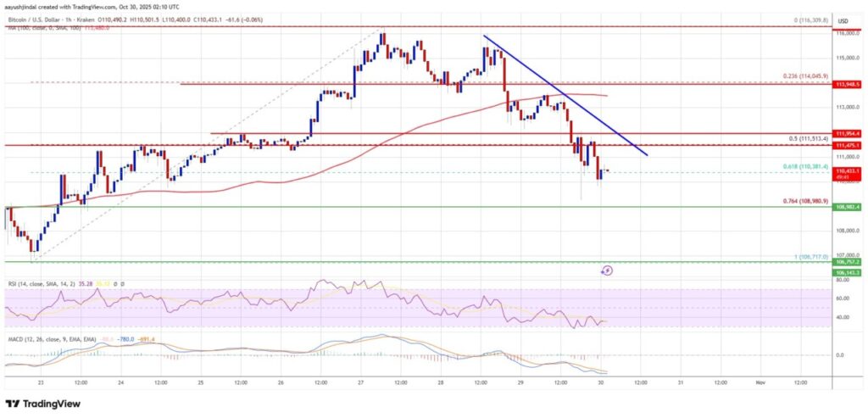Click the 111,954.4 red price label
This screenshot has width=868, height=418.
[x=849, y=134]
